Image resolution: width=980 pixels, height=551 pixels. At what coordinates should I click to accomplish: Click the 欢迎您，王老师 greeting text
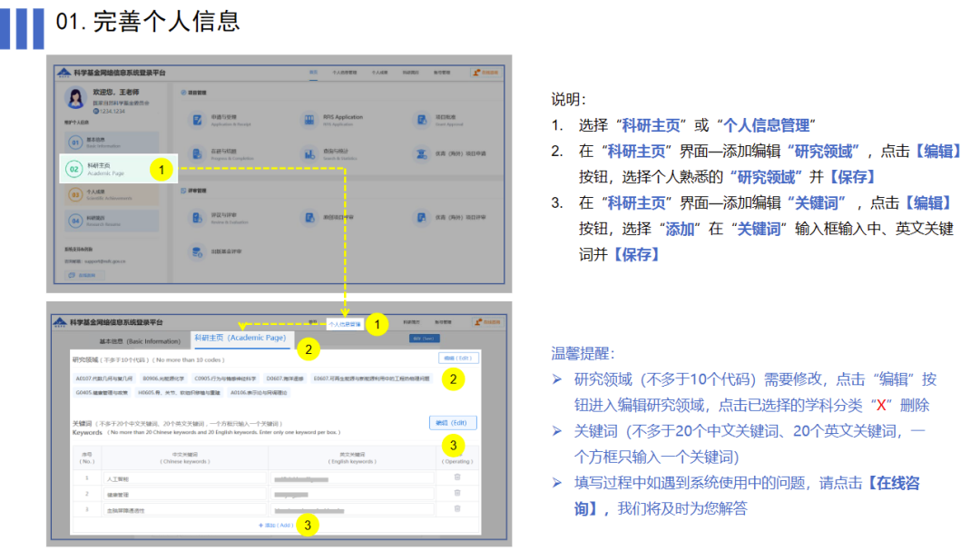pos(116,92)
